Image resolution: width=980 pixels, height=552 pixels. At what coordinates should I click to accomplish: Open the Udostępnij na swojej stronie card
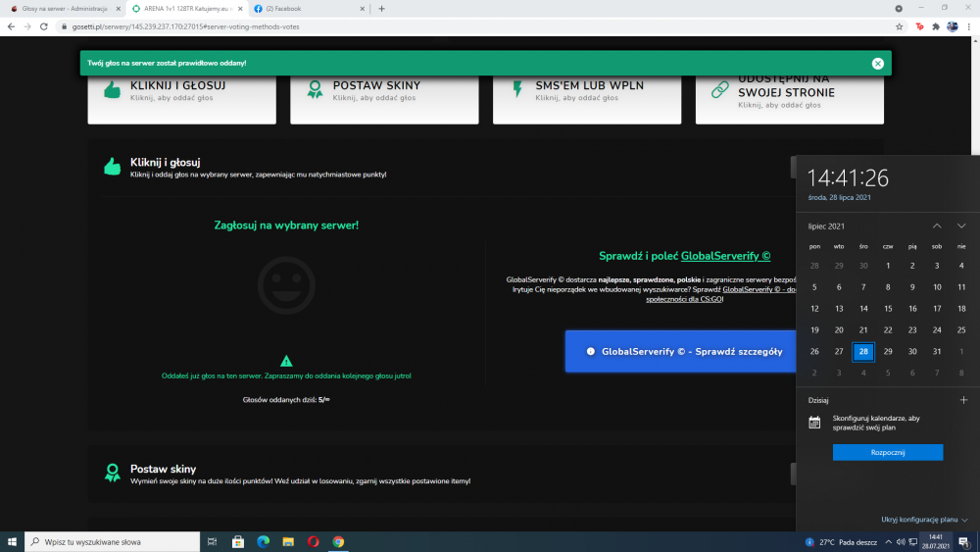click(x=789, y=99)
